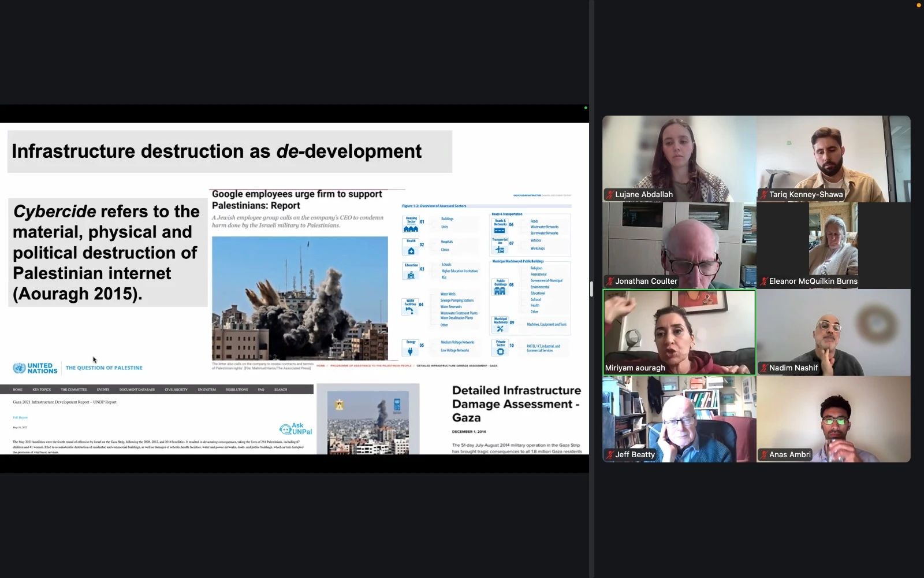
Task: Click the RESOLUTIONS navigation item
Action: [x=237, y=390]
